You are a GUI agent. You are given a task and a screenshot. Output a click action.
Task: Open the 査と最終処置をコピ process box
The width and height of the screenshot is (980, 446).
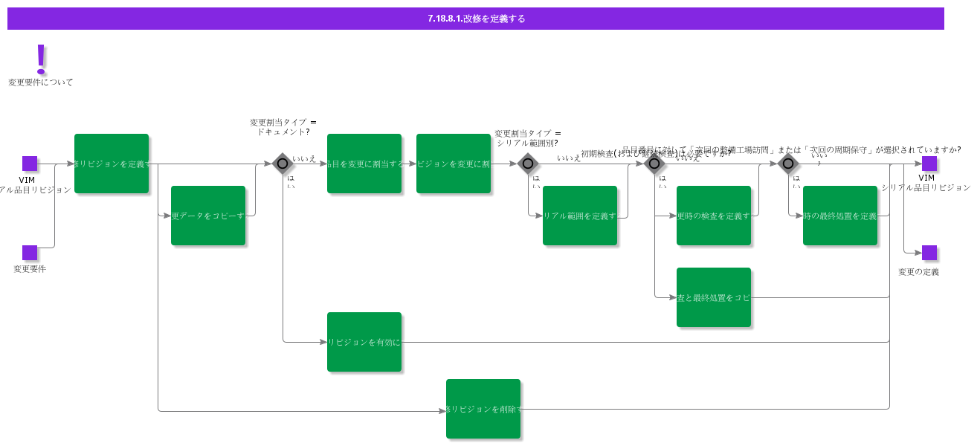[x=714, y=297]
